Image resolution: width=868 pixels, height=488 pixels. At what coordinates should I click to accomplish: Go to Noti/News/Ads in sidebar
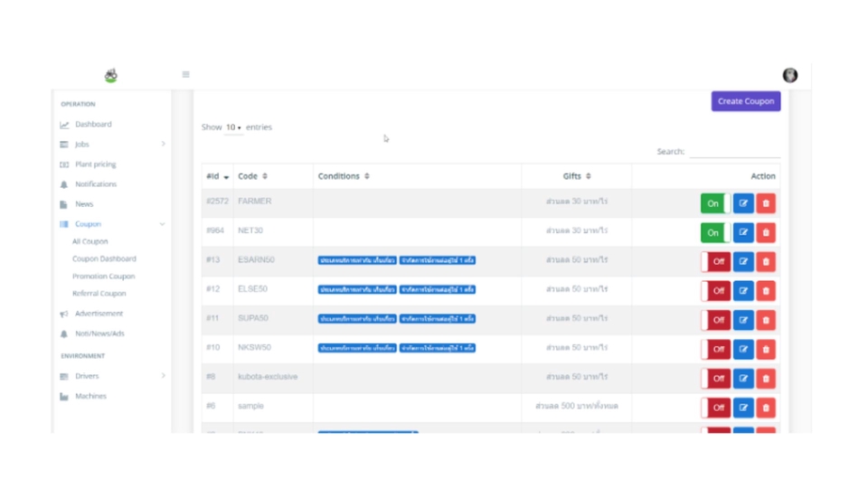99,333
